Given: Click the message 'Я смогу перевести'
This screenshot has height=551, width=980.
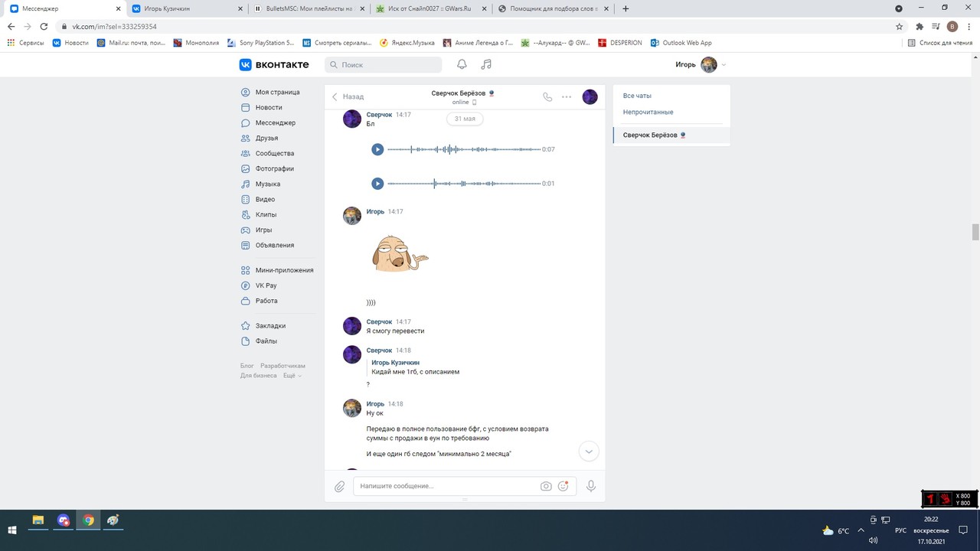Looking at the screenshot, I should pos(395,331).
